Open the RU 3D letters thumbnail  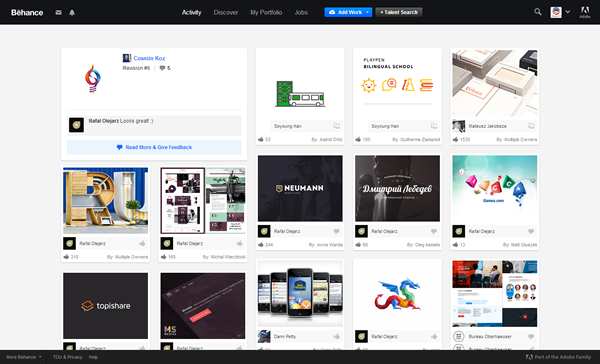point(106,201)
